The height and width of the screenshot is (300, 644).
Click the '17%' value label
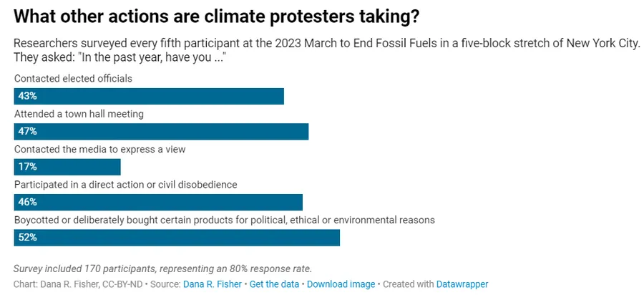[27, 167]
